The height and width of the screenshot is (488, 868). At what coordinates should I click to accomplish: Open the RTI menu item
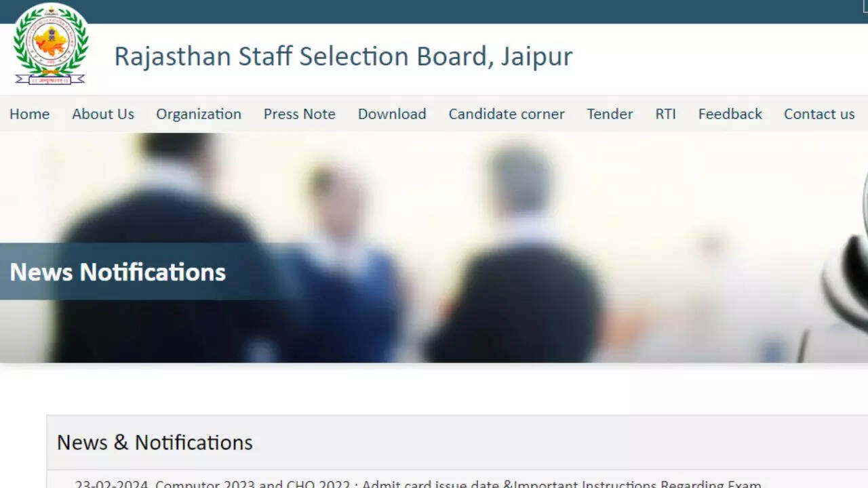coord(665,114)
